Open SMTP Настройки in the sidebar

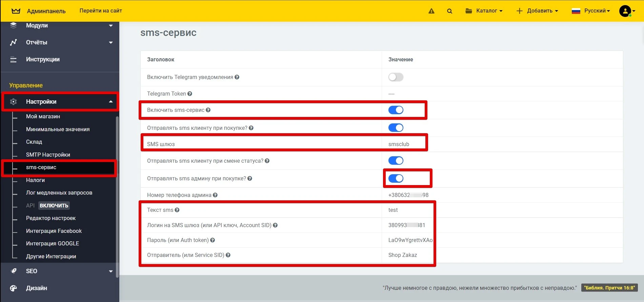[48, 155]
